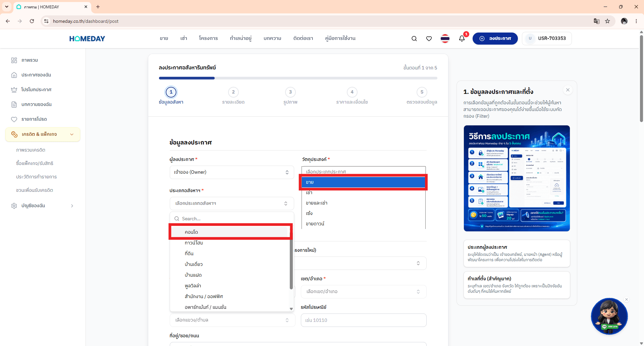Choose ขายและเช่า option
The height and width of the screenshot is (346, 644).
point(364,203)
